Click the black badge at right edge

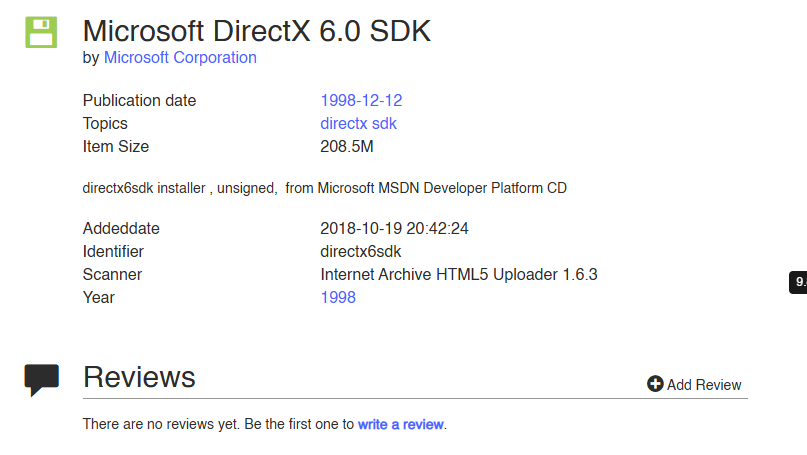pos(799,283)
